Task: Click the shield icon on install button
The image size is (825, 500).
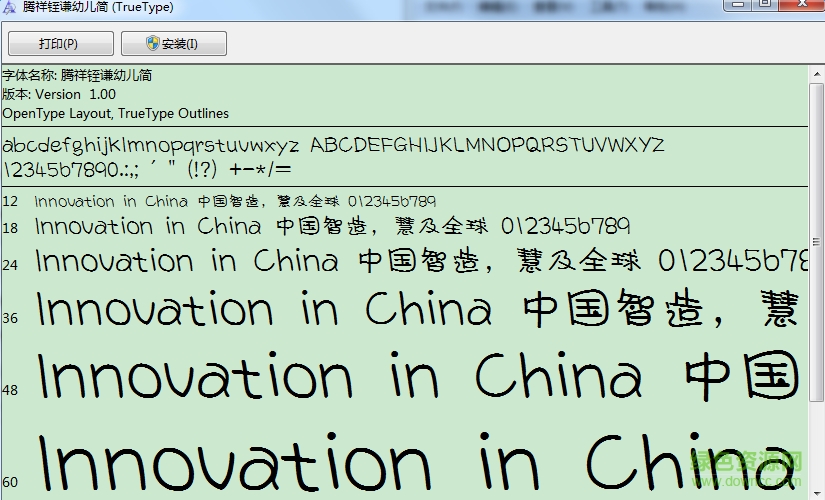Action: click(153, 43)
